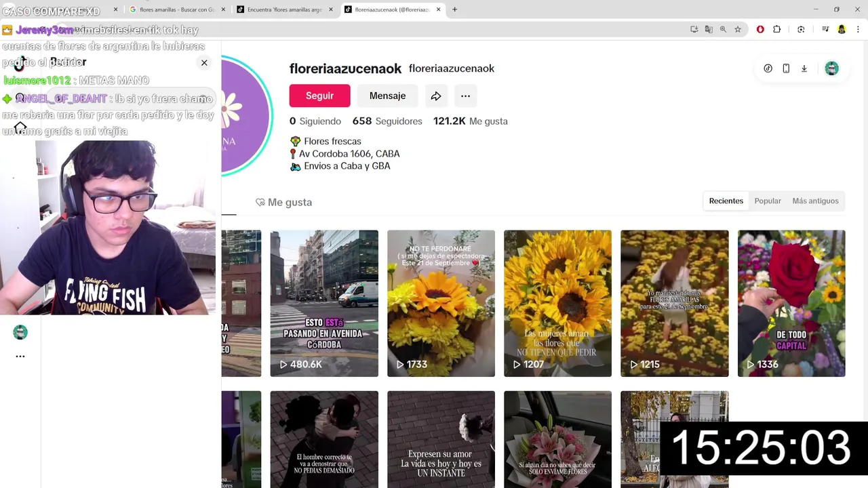The image size is (868, 488).
Task: Play the flores amarillas video with 1215 views
Action: point(675,304)
